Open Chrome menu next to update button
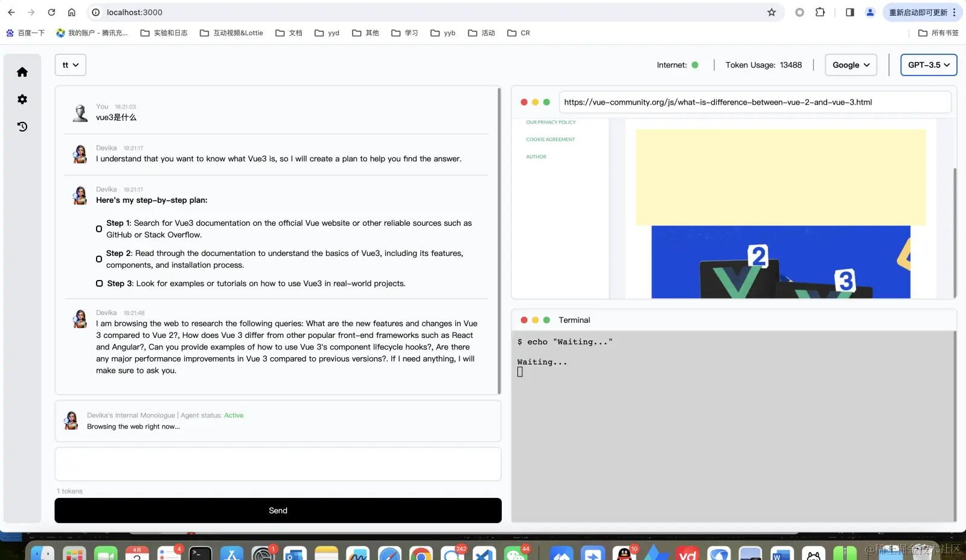966x560 pixels. (955, 12)
